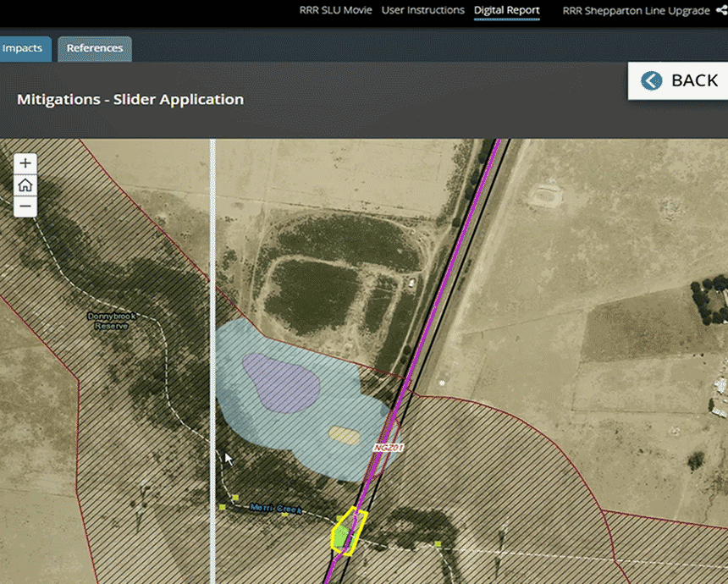Click the vertical swipe slider bar
728x584 pixels.
pyautogui.click(x=212, y=361)
